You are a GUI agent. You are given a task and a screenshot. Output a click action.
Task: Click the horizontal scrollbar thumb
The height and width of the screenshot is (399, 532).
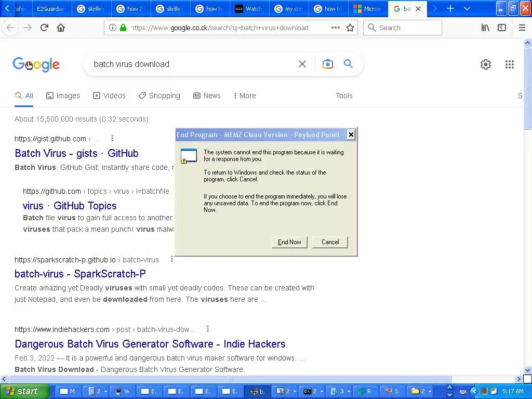pyautogui.click(x=230, y=379)
